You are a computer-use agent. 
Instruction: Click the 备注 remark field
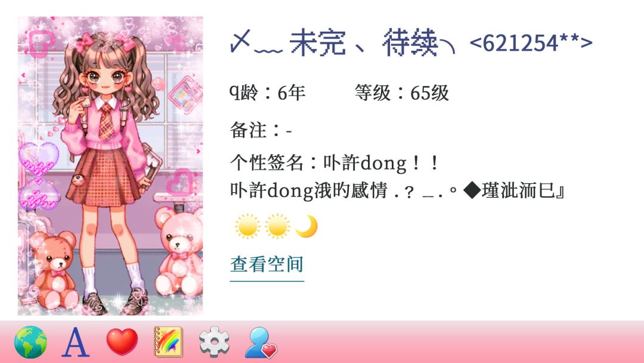[x=261, y=130]
